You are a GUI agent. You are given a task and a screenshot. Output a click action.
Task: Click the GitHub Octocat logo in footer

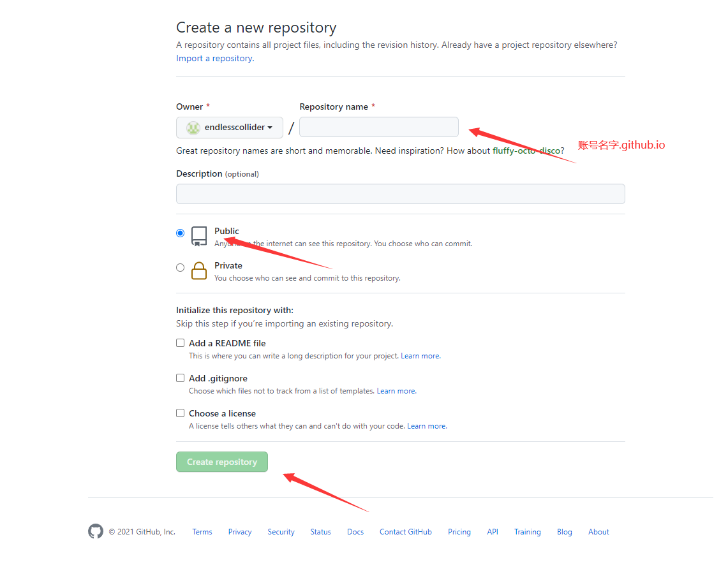pos(96,531)
